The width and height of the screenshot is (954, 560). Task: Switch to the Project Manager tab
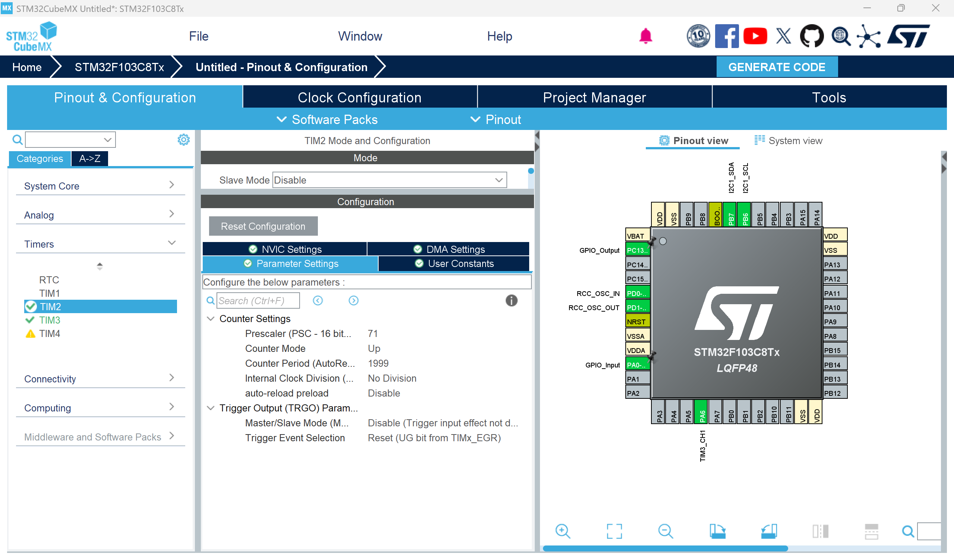594,97
